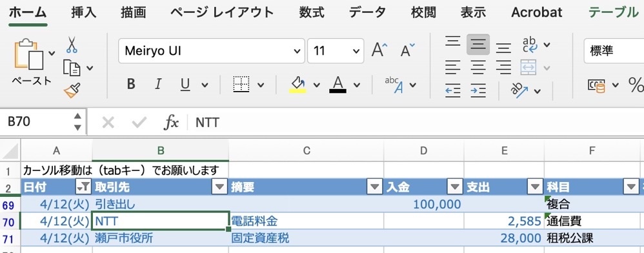Open the font size 11 dropdown
644x253 pixels.
[356, 51]
